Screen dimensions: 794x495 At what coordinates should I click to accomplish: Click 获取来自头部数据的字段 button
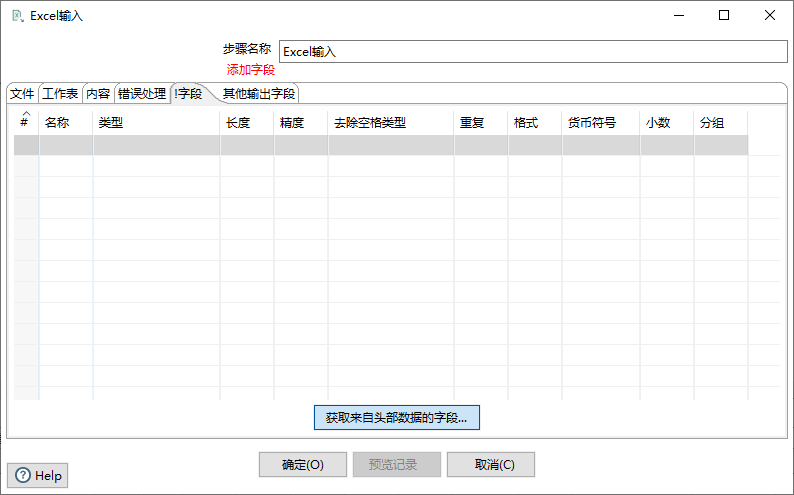click(396, 418)
